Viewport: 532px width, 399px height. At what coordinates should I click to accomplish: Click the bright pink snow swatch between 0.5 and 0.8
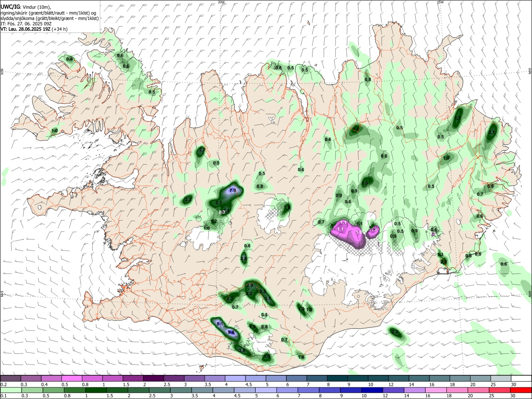(72, 378)
